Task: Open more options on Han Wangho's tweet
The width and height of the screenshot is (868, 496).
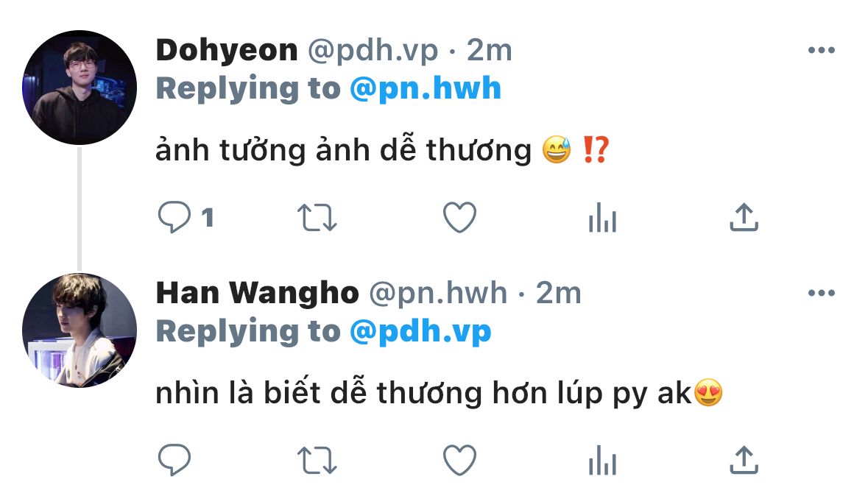Action: 822,293
